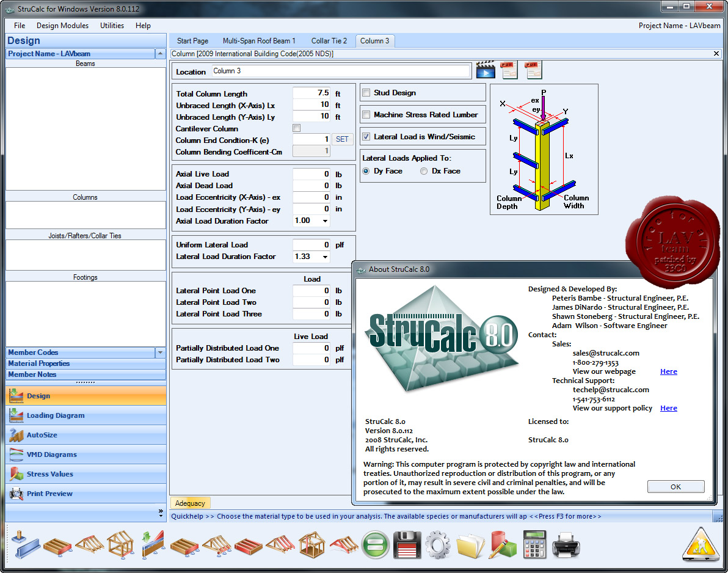This screenshot has height=573, width=728.
Task: Click the yellow warning triangle icon
Action: (x=701, y=544)
